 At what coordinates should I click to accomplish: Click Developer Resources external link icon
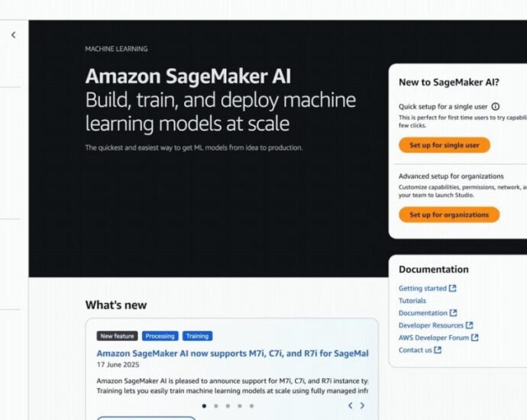[x=470, y=325]
